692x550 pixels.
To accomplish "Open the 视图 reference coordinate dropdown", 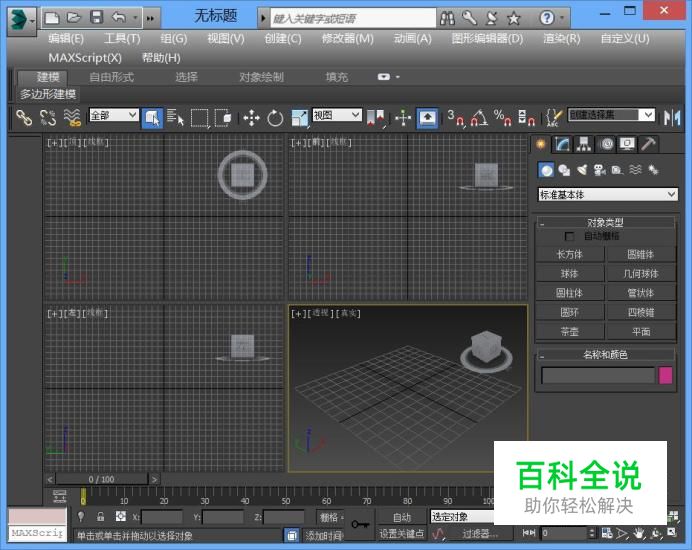I will (337, 116).
